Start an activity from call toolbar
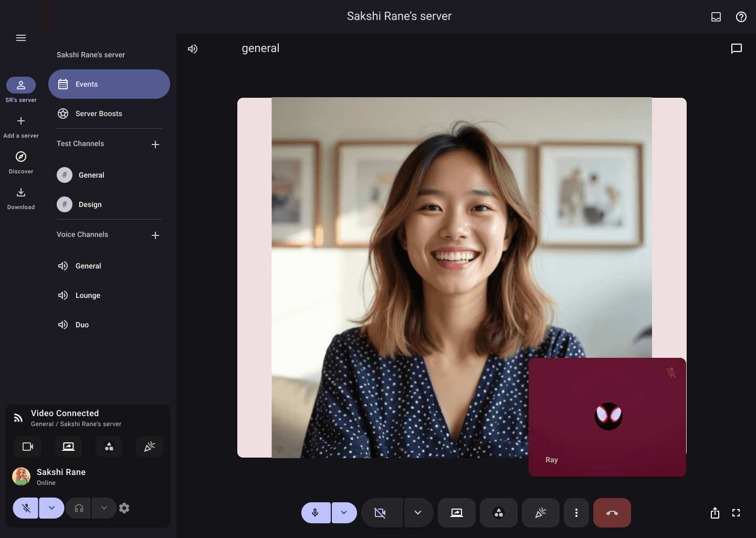Image resolution: width=756 pixels, height=538 pixels. [499, 513]
